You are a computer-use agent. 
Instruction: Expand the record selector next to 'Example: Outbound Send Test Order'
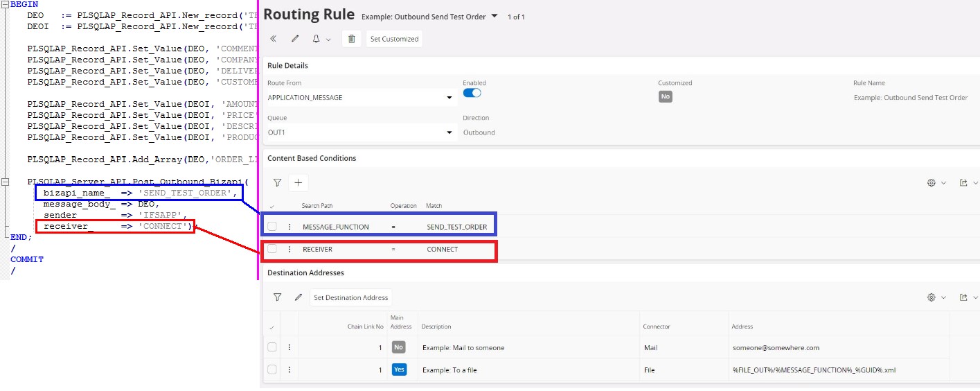click(495, 16)
